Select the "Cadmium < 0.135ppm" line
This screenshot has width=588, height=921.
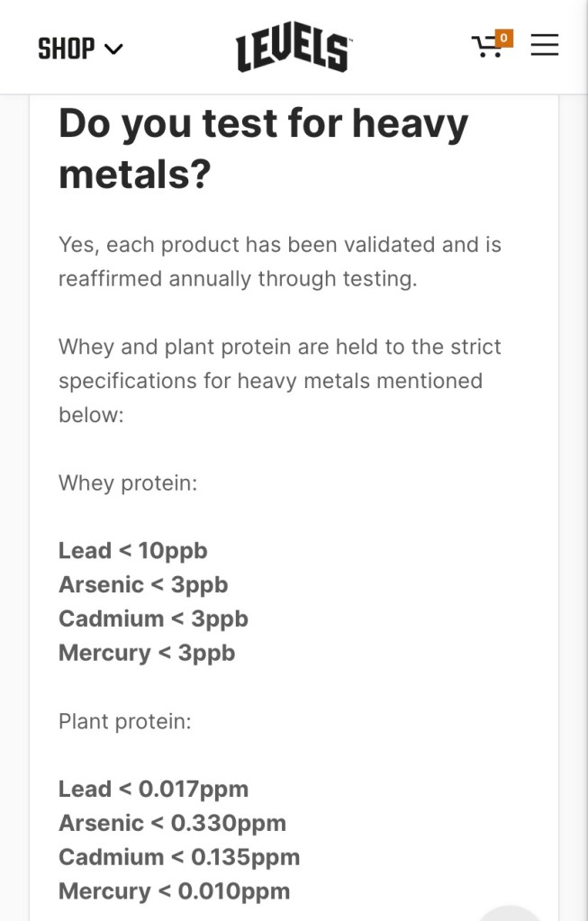179,858
